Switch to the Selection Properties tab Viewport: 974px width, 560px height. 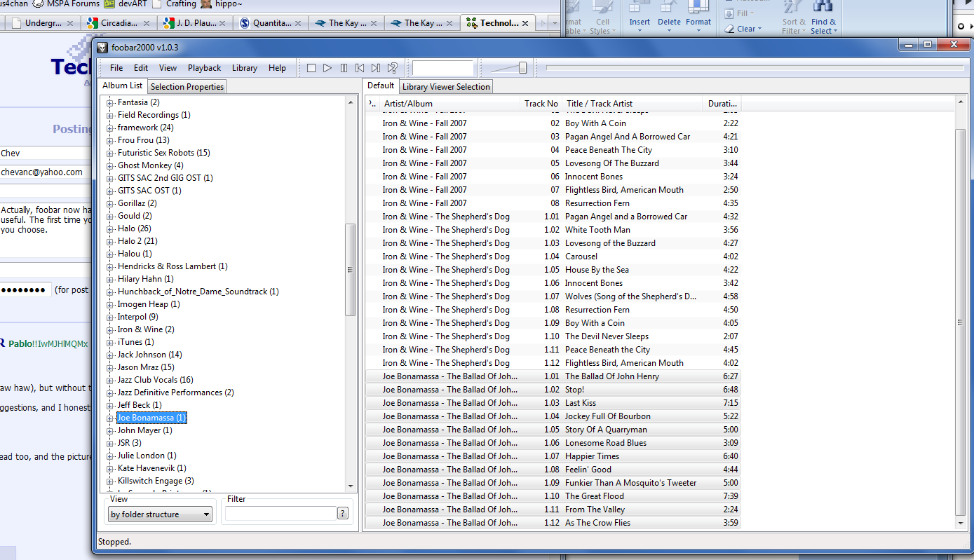(187, 87)
